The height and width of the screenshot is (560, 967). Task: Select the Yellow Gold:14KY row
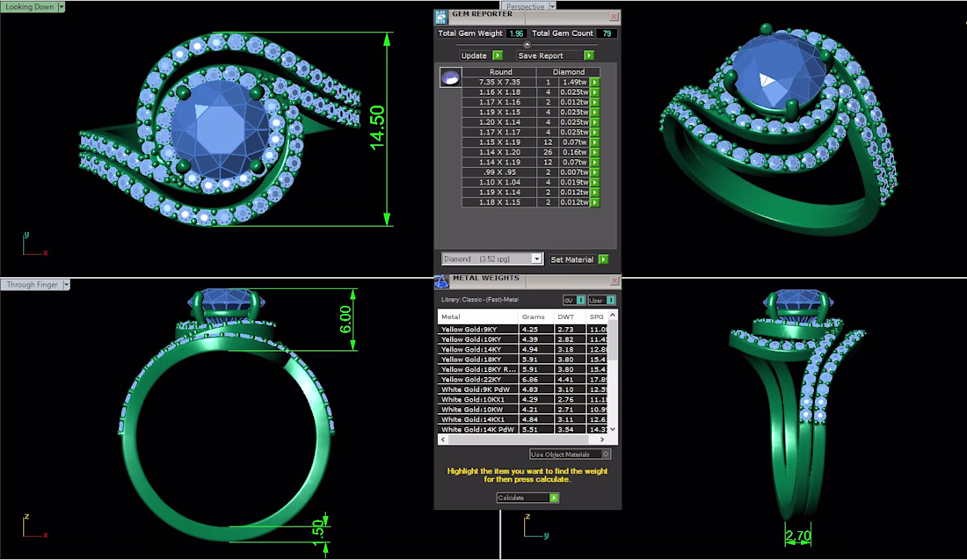coord(523,349)
